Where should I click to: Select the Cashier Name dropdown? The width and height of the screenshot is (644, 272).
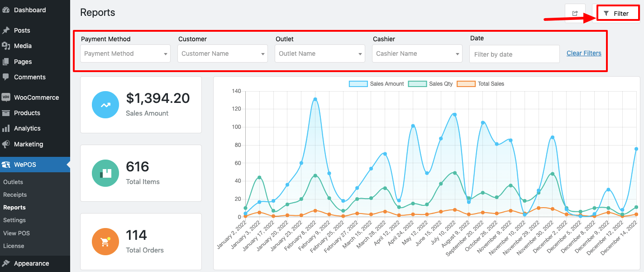417,53
